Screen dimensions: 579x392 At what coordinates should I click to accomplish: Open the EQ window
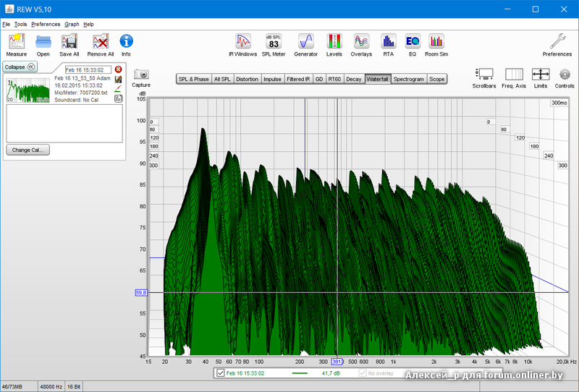(x=413, y=42)
